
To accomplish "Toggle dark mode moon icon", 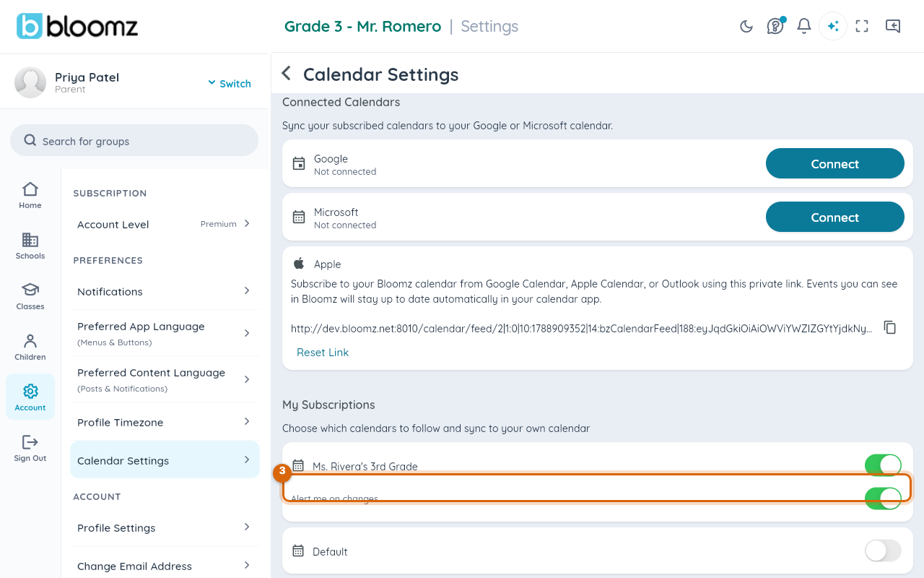I will click(746, 26).
